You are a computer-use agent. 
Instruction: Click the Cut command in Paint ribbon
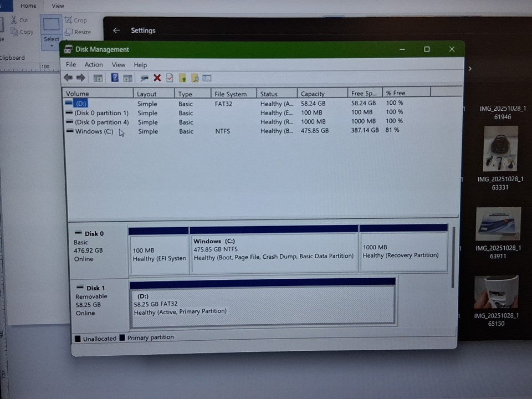19,20
